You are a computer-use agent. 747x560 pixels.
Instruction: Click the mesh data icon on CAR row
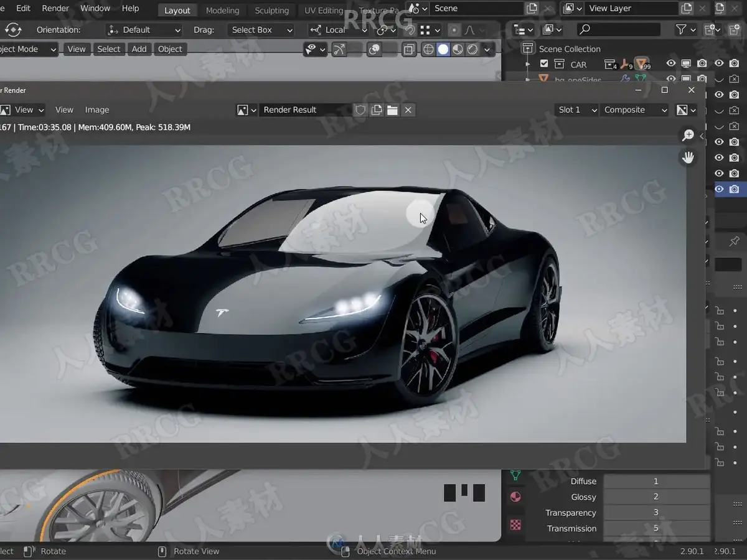coord(642,64)
